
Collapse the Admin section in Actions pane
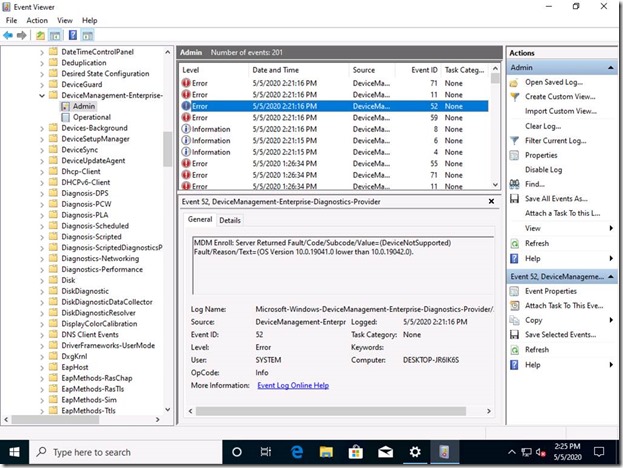tap(610, 67)
